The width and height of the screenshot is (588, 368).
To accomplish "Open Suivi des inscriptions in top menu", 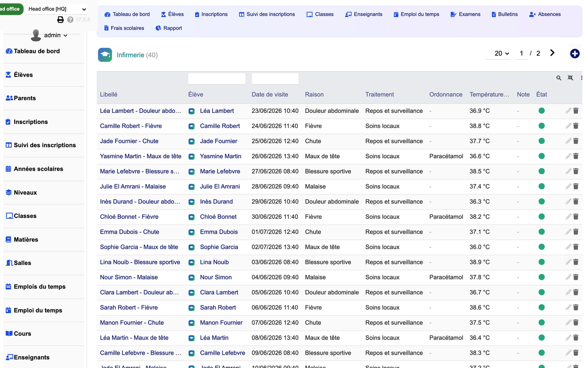I will 267,14.
